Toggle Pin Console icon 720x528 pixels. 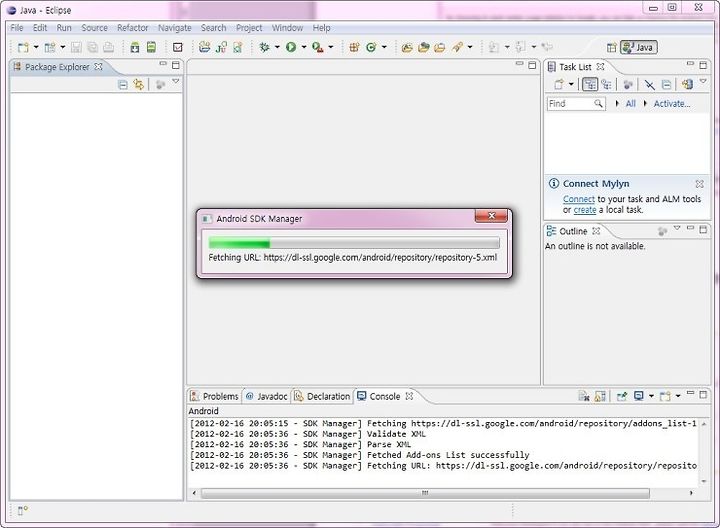click(x=622, y=396)
